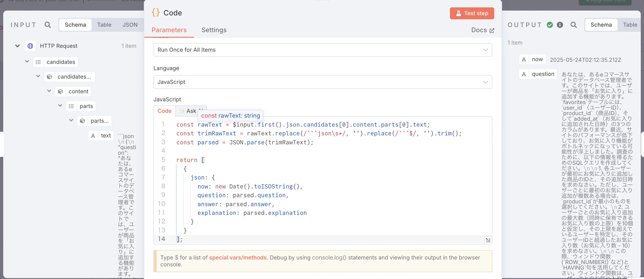
Task: Click the Code node braces icon
Action: pyautogui.click(x=155, y=12)
